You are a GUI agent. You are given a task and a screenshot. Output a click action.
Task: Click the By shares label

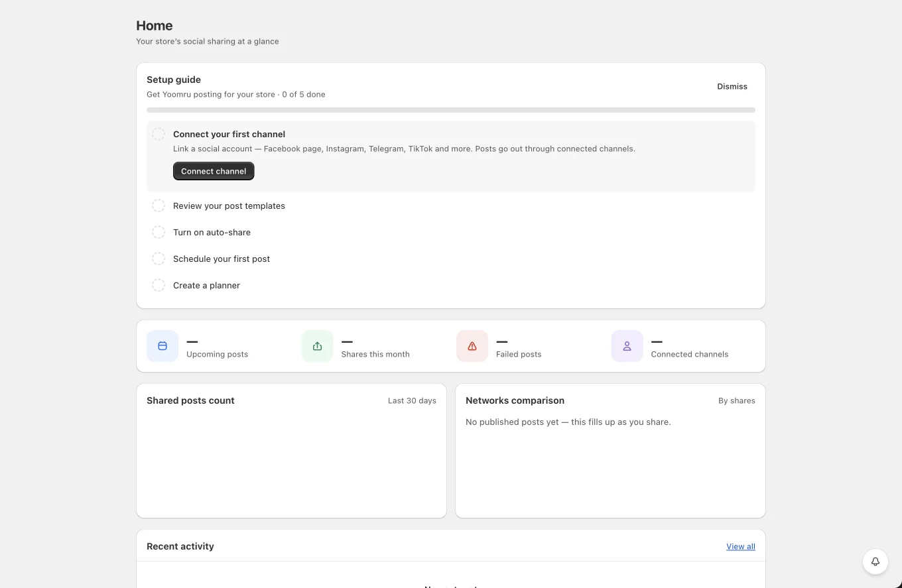click(737, 400)
